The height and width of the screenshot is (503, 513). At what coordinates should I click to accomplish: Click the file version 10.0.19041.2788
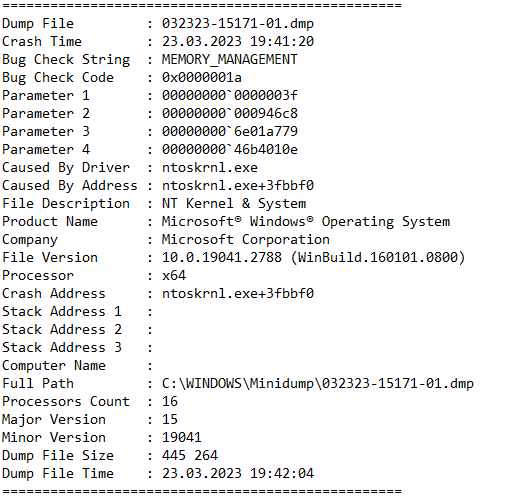[x=222, y=258]
